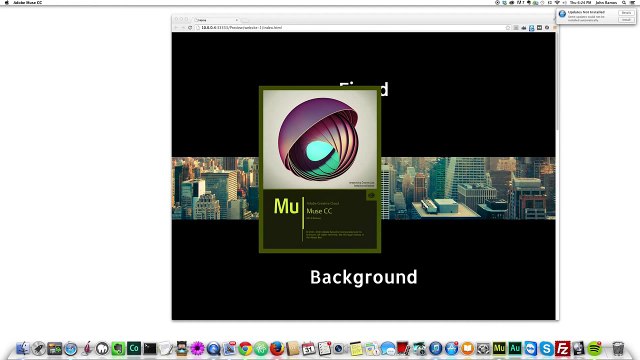
Task: Open Firefox icon in dock
Action: pyautogui.click(x=277, y=348)
